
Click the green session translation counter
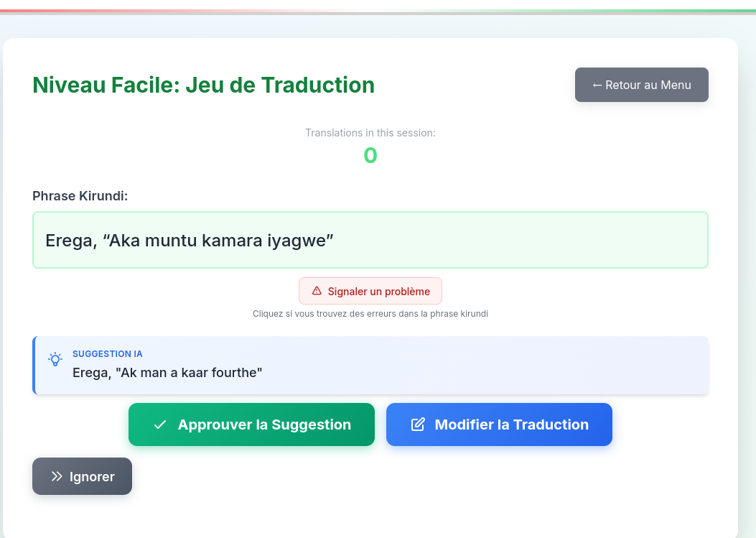click(x=370, y=155)
